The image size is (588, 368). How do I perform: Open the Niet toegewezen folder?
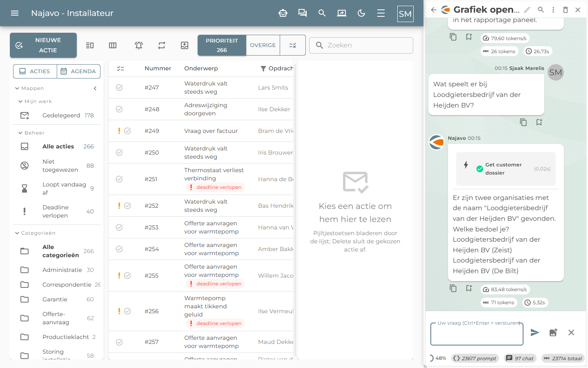(x=57, y=166)
